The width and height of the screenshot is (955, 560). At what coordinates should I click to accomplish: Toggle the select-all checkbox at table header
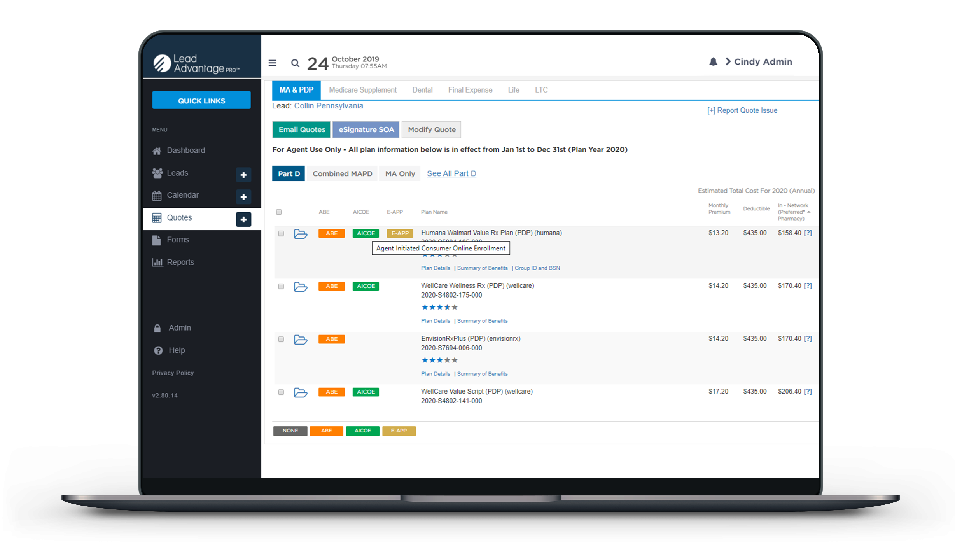(x=280, y=211)
